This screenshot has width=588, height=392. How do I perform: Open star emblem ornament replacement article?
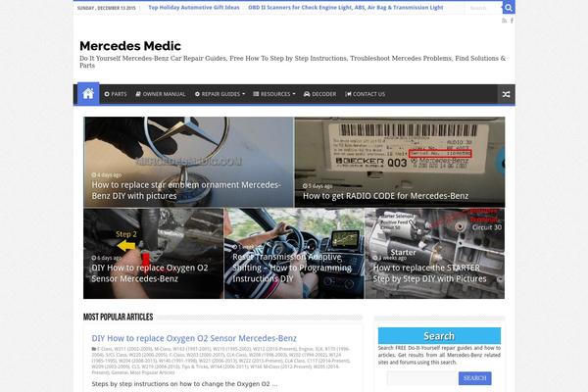pos(188,162)
